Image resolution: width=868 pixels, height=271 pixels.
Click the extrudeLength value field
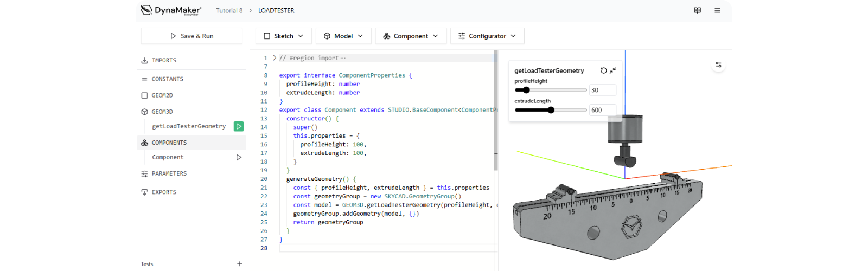point(602,110)
